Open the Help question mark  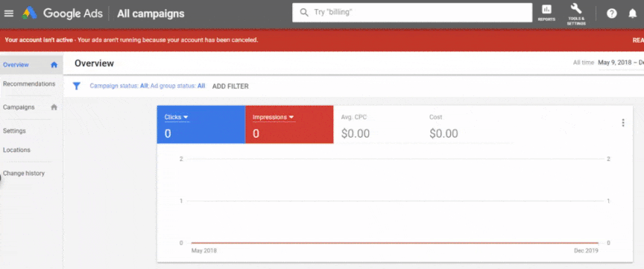(611, 13)
